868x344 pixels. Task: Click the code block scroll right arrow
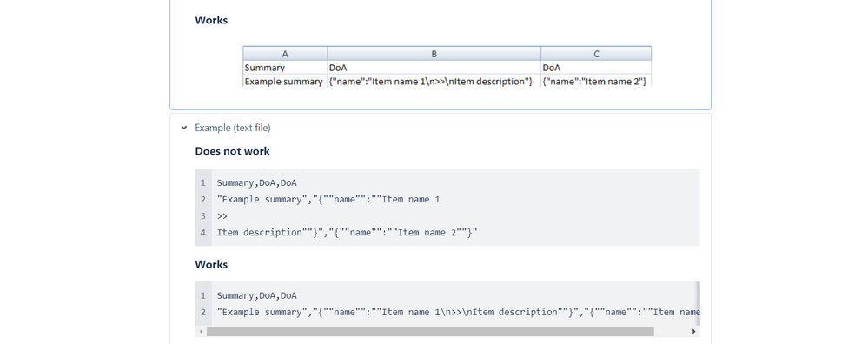pos(694,331)
